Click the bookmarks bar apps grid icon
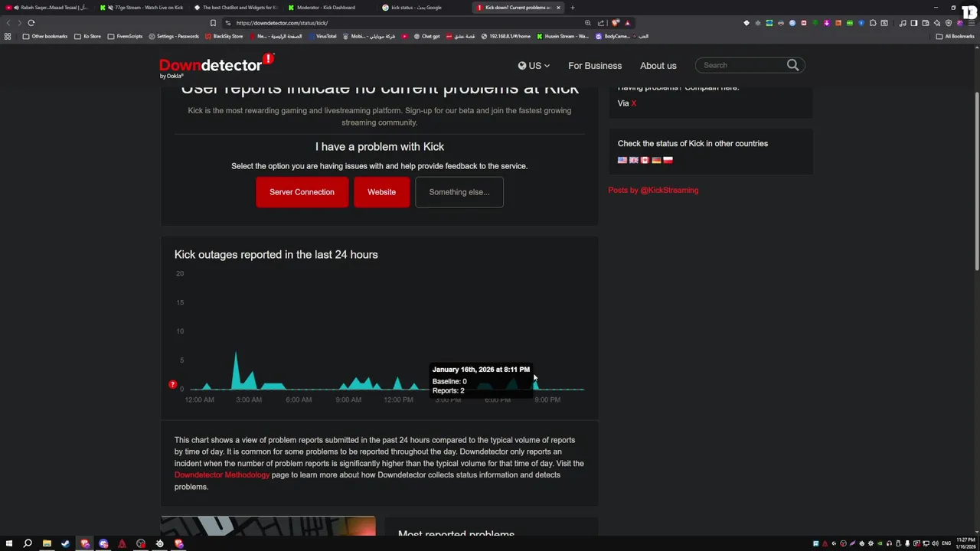 8,36
